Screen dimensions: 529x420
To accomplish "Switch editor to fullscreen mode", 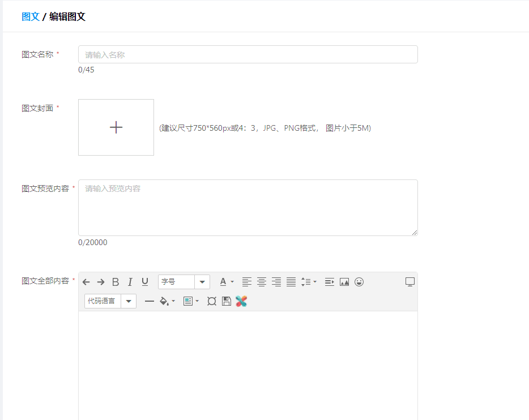I will [410, 282].
